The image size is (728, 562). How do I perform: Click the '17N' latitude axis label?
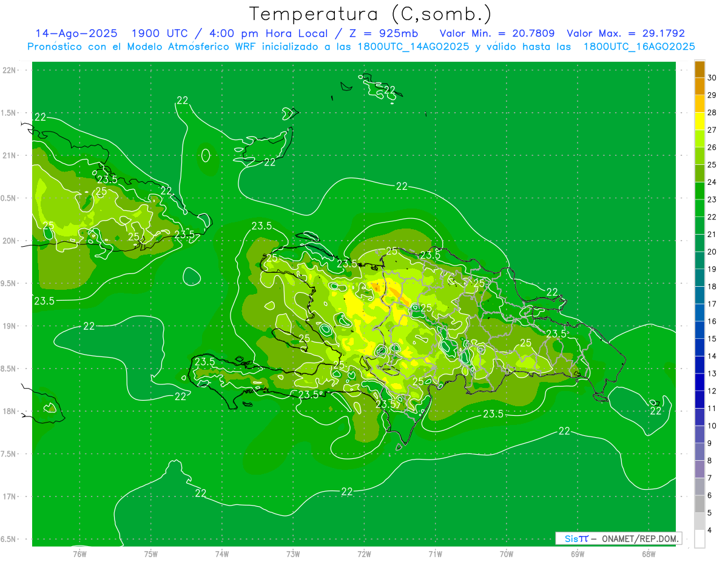10,497
